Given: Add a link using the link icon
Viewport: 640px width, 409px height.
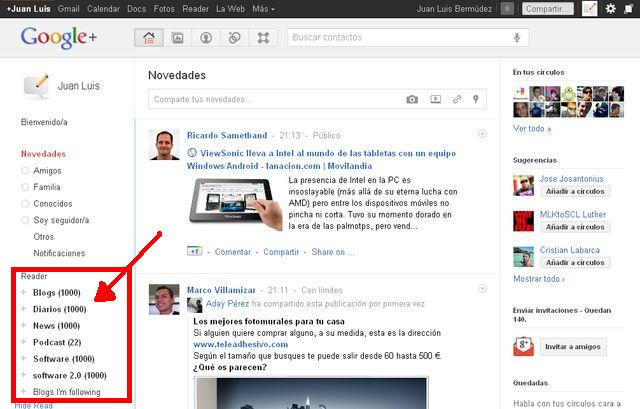Looking at the screenshot, I should click(457, 99).
